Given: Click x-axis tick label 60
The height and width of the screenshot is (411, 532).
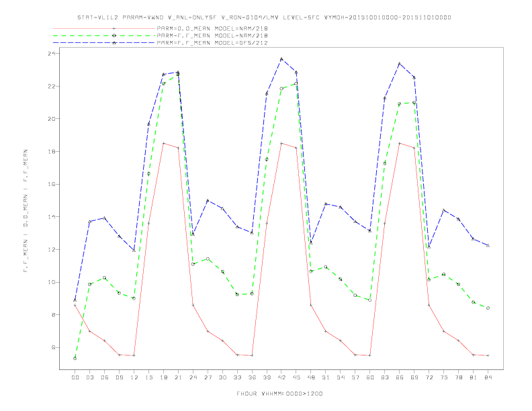Looking at the screenshot, I should pyautogui.click(x=370, y=377).
